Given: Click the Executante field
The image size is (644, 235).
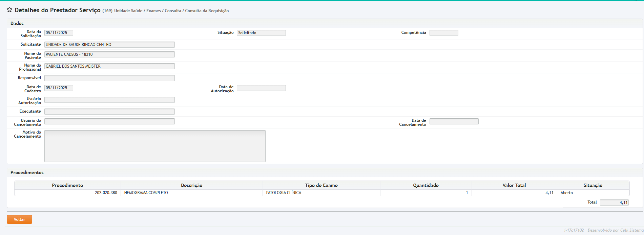Looking at the screenshot, I should [x=109, y=112].
